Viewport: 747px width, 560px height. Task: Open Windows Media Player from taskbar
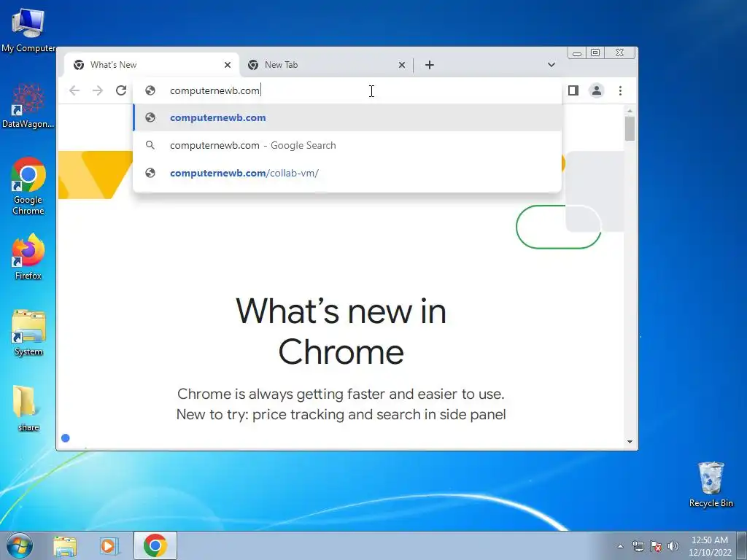pyautogui.click(x=109, y=545)
